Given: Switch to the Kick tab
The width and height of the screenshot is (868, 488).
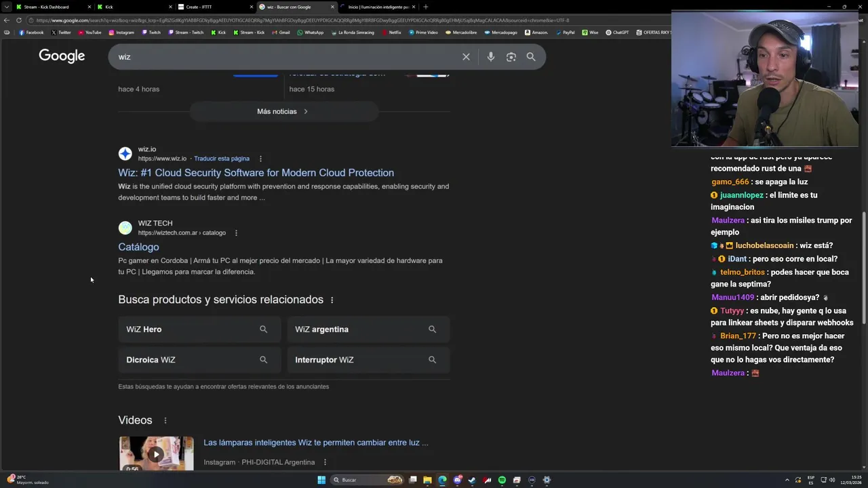Looking at the screenshot, I should (134, 7).
